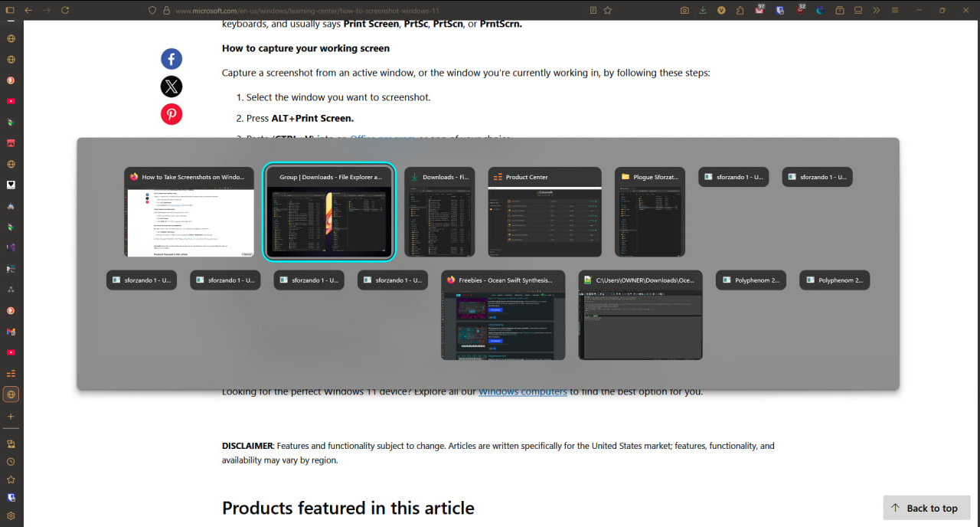Reload the page with the refresh icon
The height and width of the screenshot is (527, 980).
click(65, 10)
